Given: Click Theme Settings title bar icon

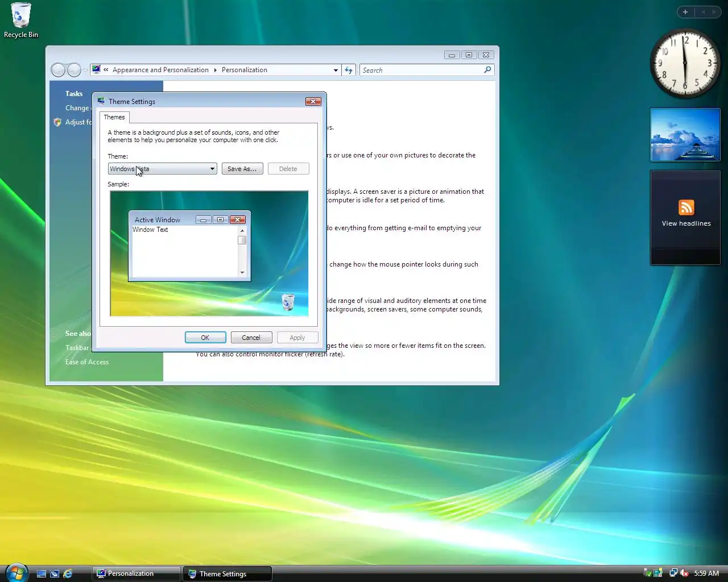Looking at the screenshot, I should click(101, 101).
